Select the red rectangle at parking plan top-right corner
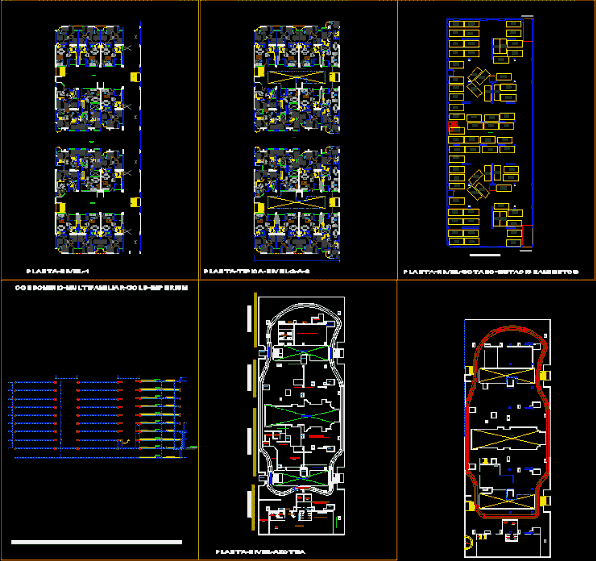Viewport: 596px width, 561px height. 528,30
